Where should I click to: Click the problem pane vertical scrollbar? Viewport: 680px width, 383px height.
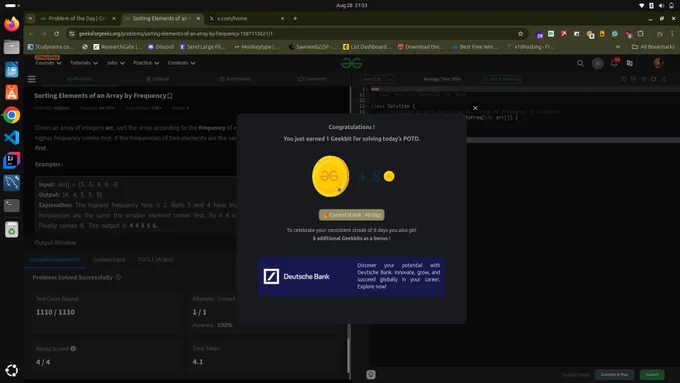tap(349, 355)
